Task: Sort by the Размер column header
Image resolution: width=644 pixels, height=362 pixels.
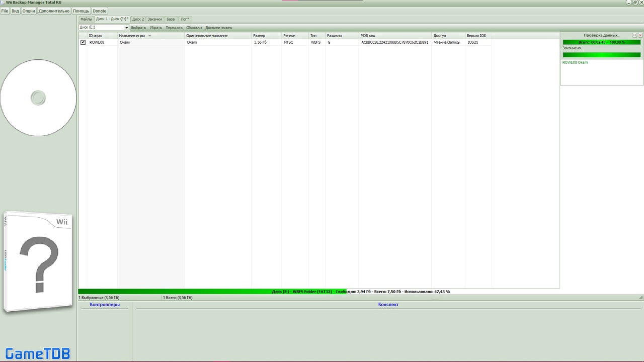Action: pyautogui.click(x=259, y=36)
